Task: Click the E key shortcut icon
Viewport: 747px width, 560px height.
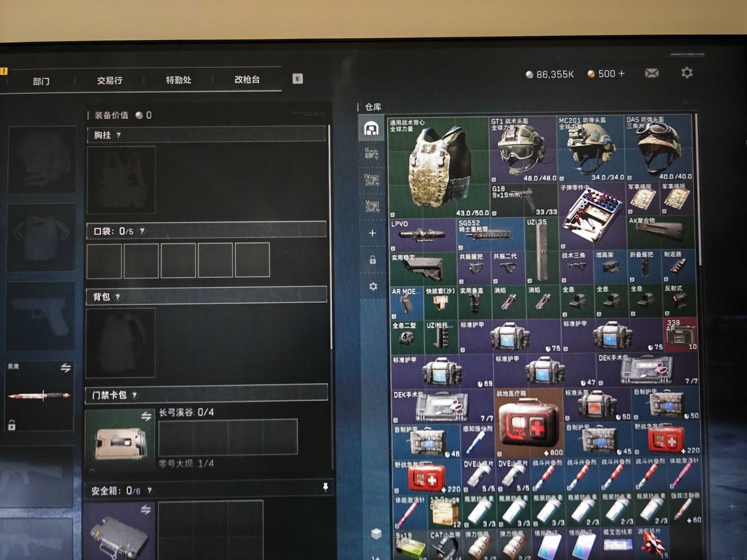Action: tap(297, 79)
